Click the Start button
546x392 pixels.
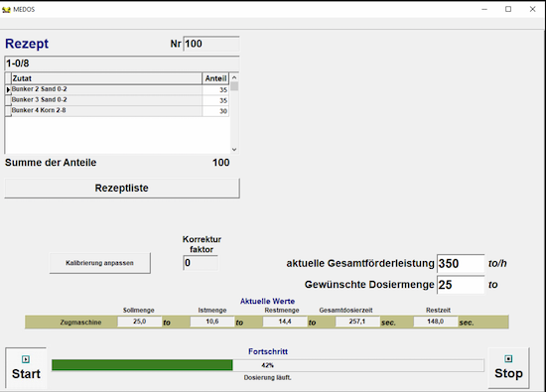coord(26,368)
